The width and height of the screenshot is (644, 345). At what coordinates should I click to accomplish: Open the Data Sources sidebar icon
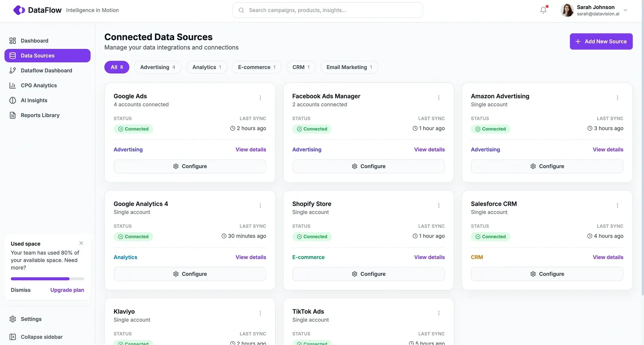pyautogui.click(x=13, y=55)
